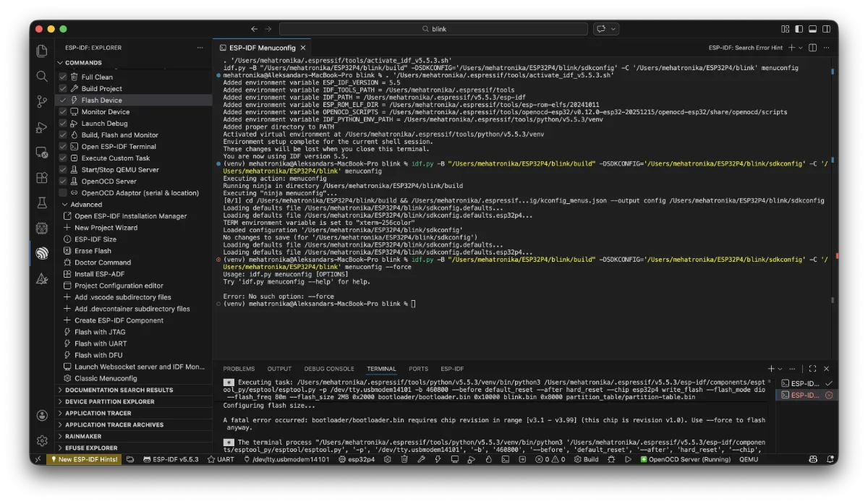Click the ESP-IDF v5.5.3 version status item

click(171, 459)
